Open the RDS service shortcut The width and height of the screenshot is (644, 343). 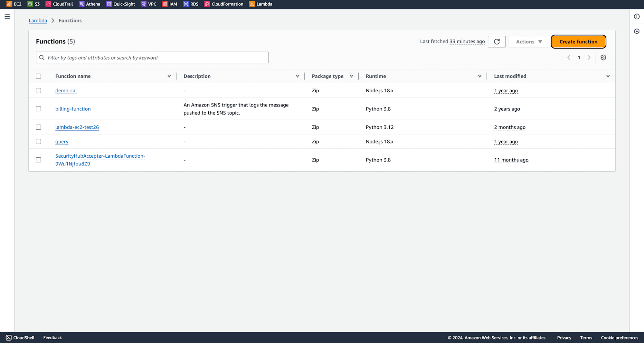click(x=191, y=4)
